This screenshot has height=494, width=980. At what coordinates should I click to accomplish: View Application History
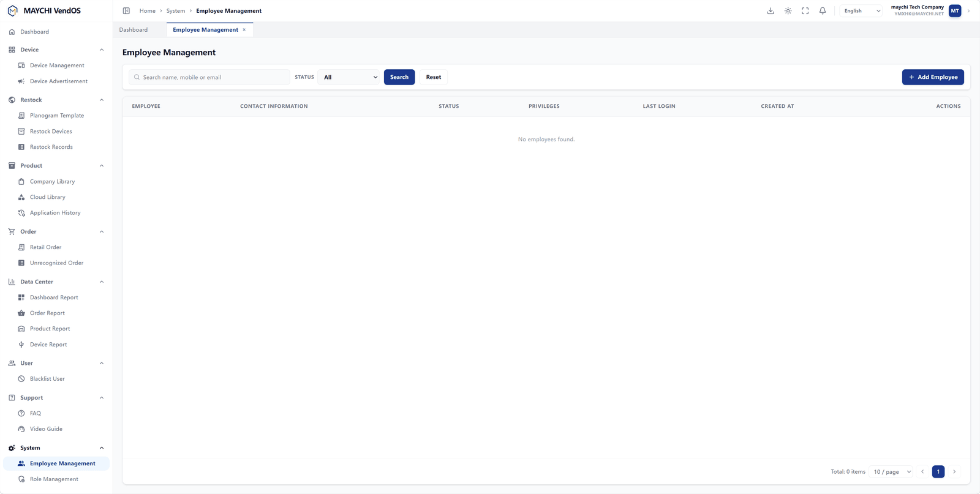[x=56, y=213]
